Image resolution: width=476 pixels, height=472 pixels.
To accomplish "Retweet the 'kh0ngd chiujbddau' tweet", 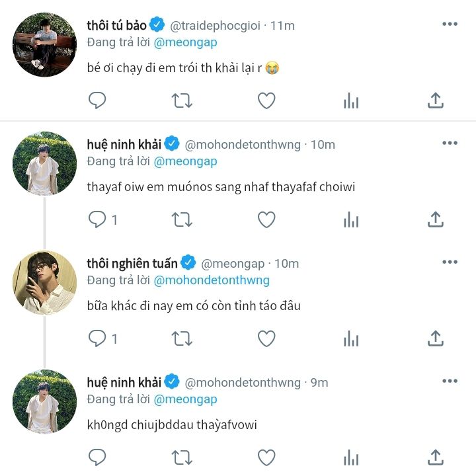I will pos(182,457).
